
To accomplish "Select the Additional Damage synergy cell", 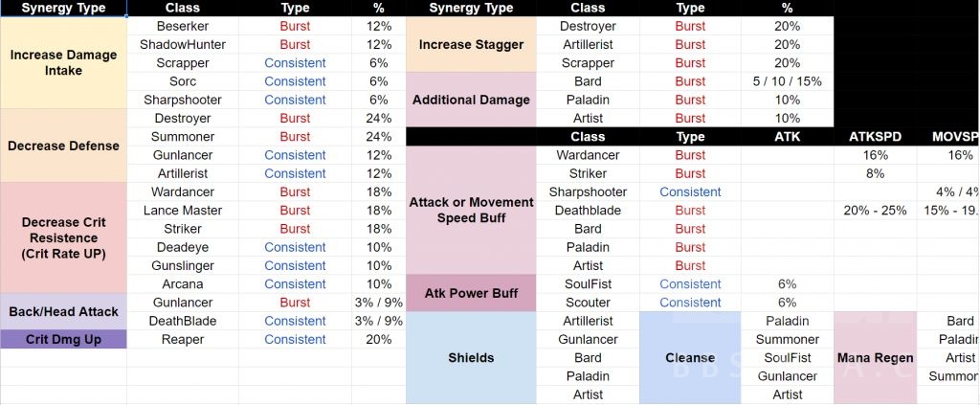I will [470, 100].
